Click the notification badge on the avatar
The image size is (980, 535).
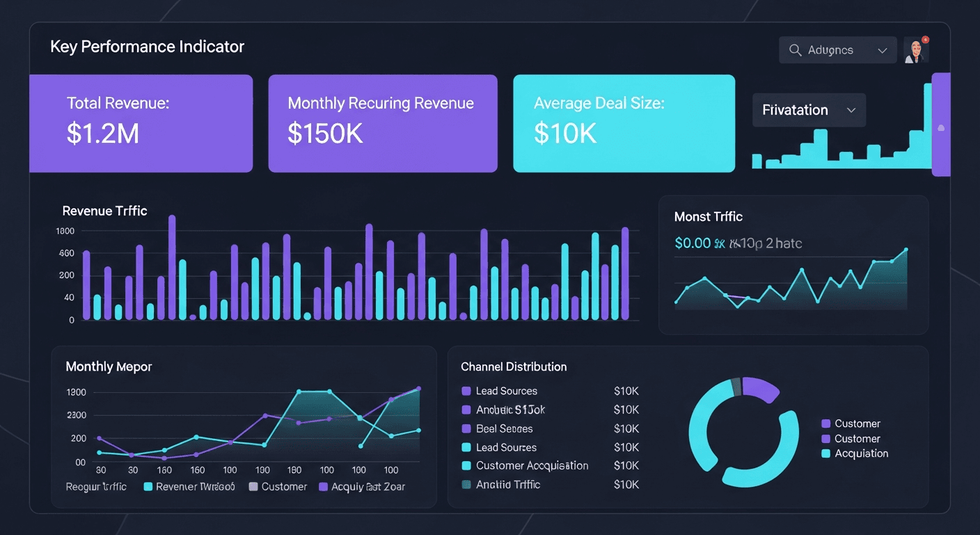(x=926, y=40)
